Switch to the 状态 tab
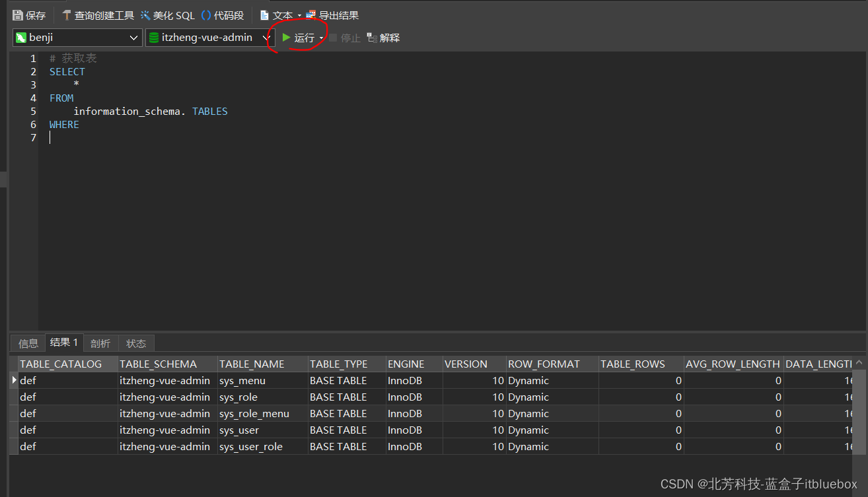This screenshot has height=497, width=868. pyautogui.click(x=136, y=343)
